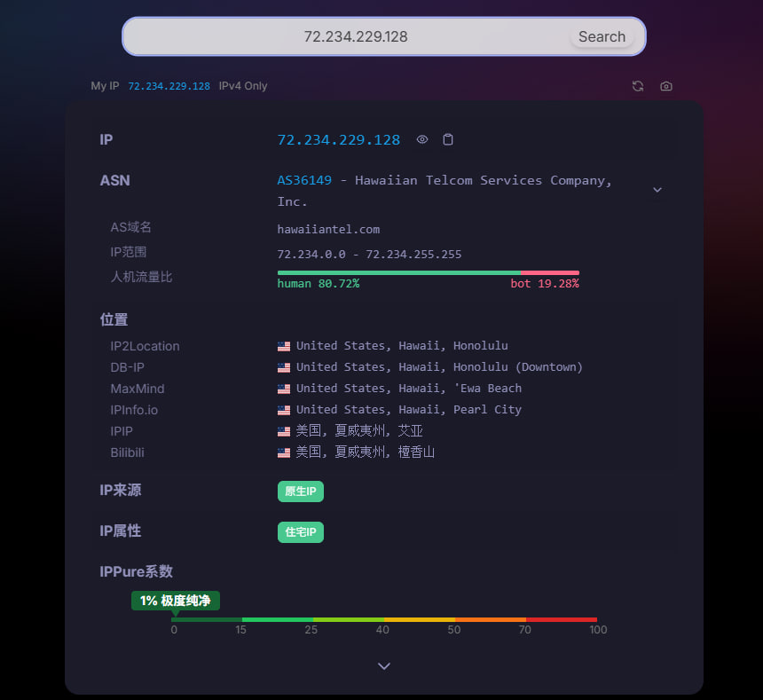Click the 住宅IP badge
The height and width of the screenshot is (700, 763).
coord(300,532)
